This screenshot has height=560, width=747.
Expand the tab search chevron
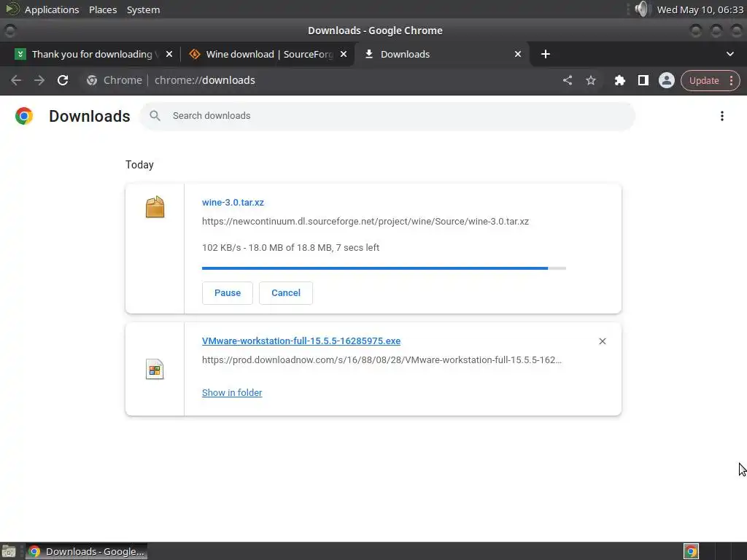click(x=729, y=54)
